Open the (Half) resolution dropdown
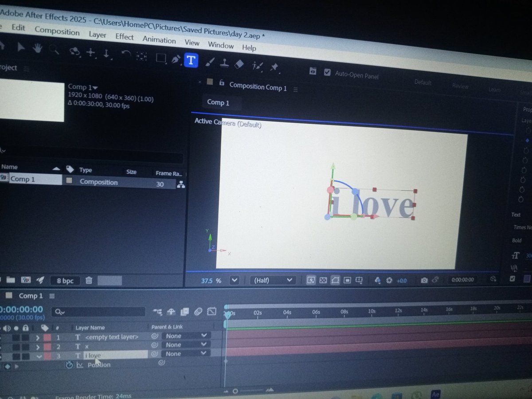Image resolution: width=532 pixels, height=399 pixels. click(272, 280)
